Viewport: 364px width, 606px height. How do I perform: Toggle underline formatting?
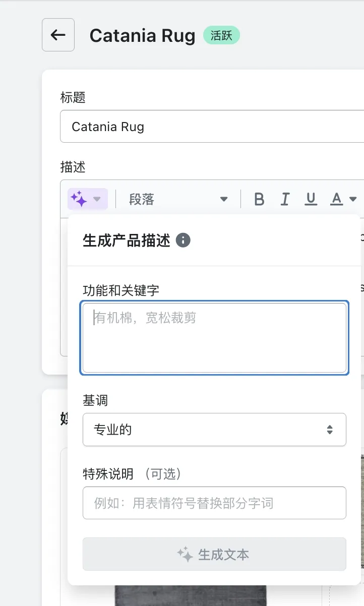click(x=311, y=199)
